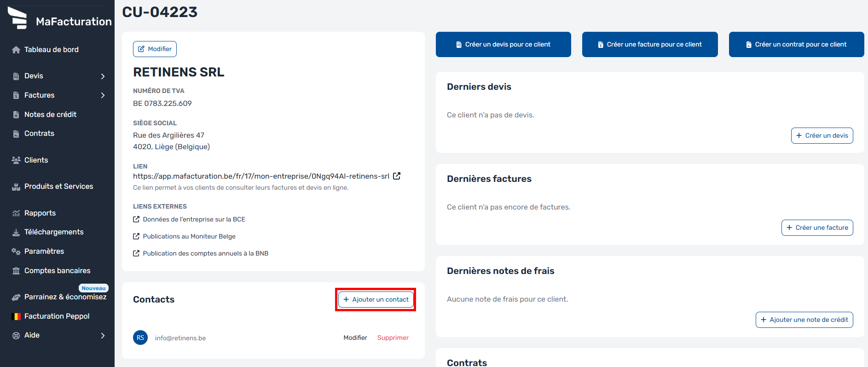Click the Rapports chart icon
868x367 pixels.
click(x=16, y=213)
